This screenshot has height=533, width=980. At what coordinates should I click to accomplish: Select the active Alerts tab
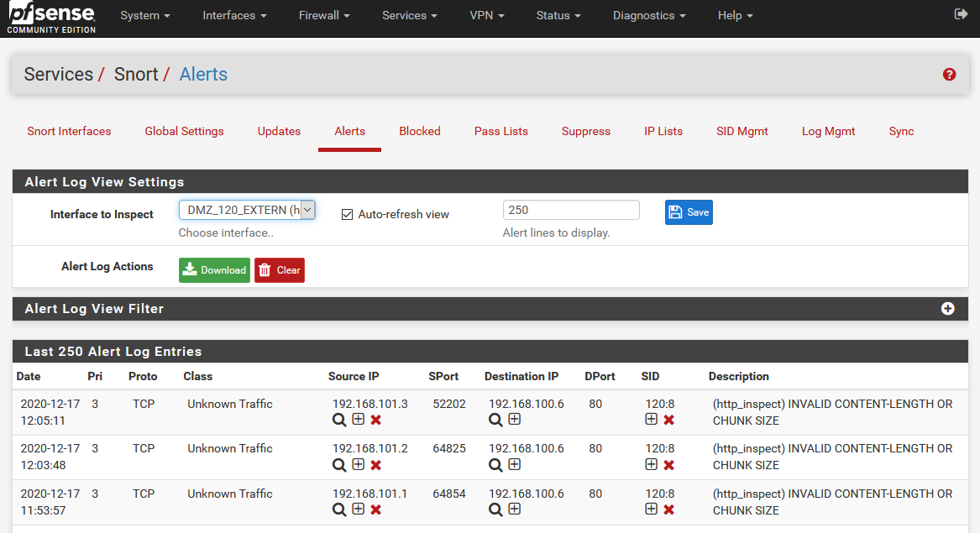pos(349,131)
